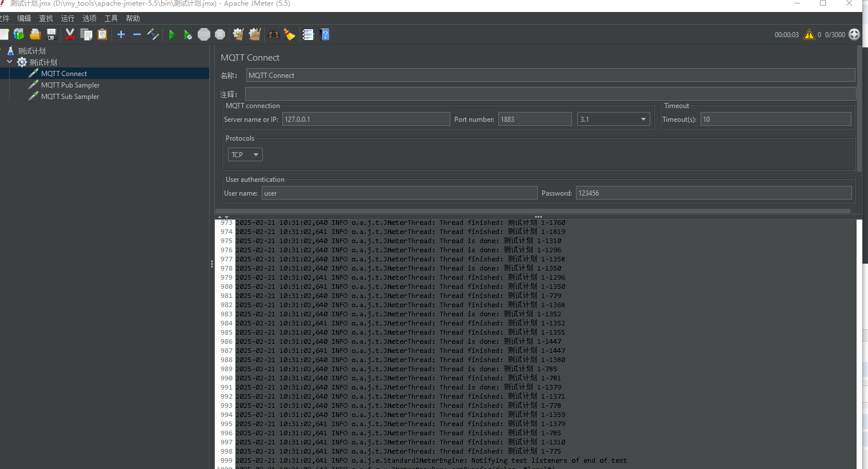Click the Cut scissors icon
The width and height of the screenshot is (868, 469).
pos(70,34)
